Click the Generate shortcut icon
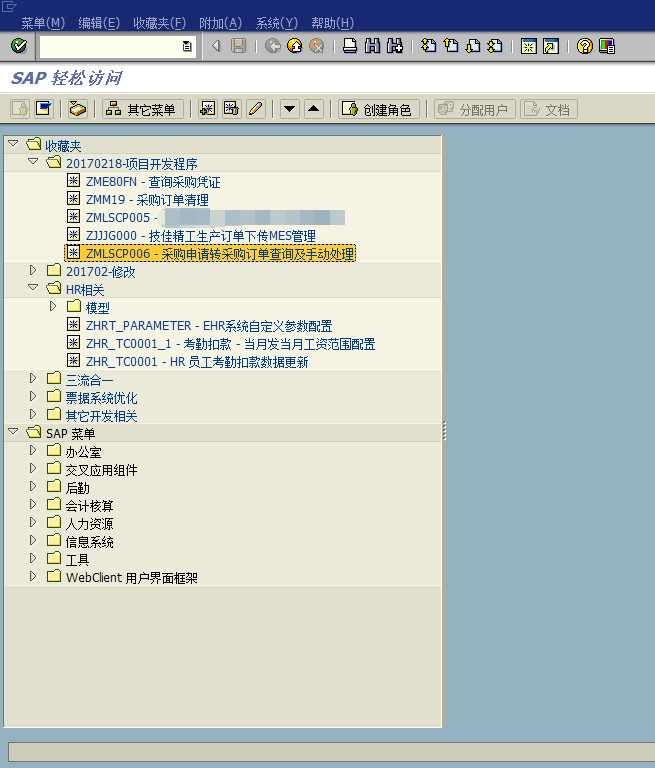 point(551,46)
